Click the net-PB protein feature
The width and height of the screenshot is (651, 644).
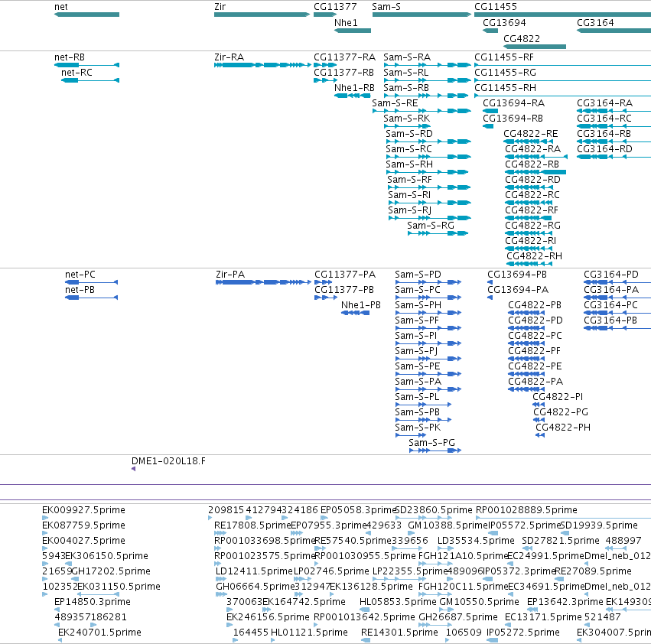[91, 298]
